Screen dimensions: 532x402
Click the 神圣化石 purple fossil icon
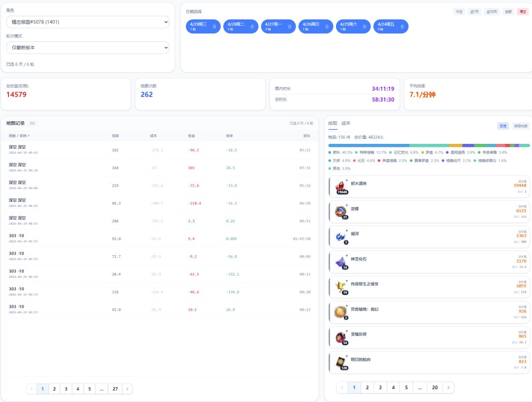tap(341, 263)
